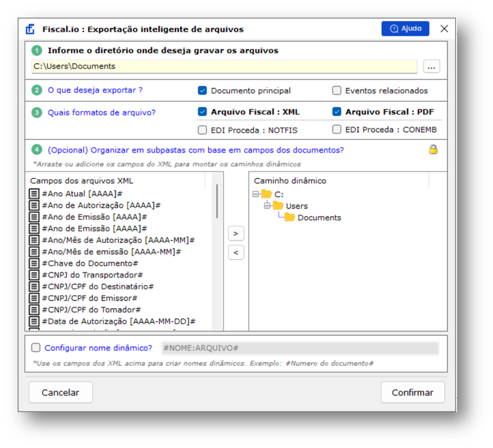Click the yellow padlock icon

click(x=433, y=149)
